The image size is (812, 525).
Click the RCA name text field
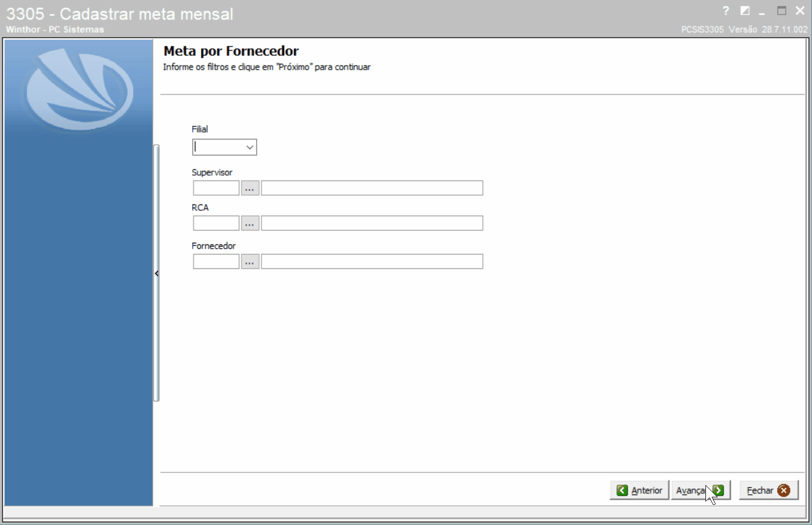pyautogui.click(x=372, y=223)
